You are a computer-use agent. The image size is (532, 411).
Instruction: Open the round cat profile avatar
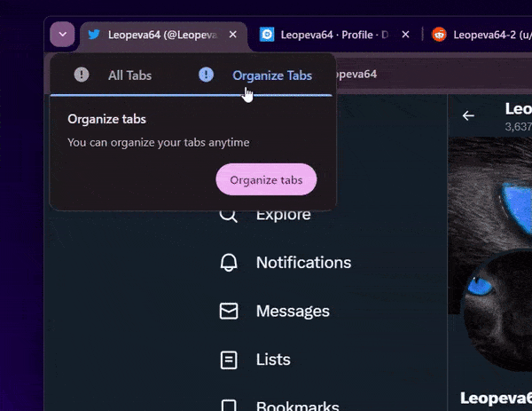(497, 311)
